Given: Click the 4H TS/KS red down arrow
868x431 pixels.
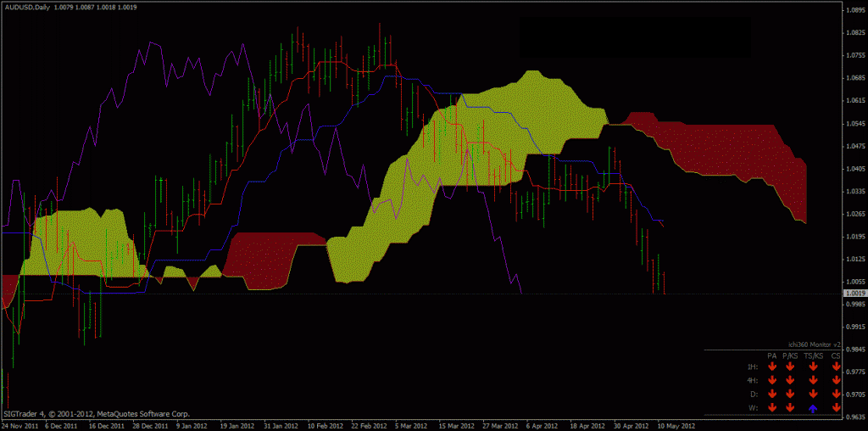Looking at the screenshot, I should pos(813,380).
